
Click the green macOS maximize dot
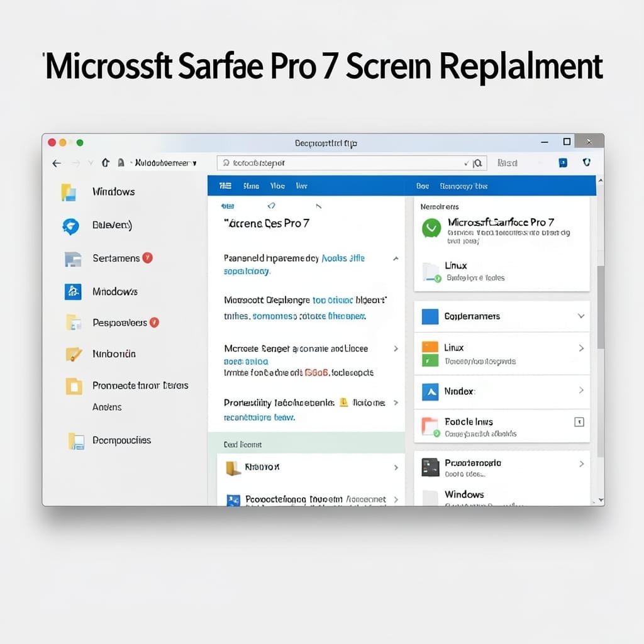click(80, 143)
